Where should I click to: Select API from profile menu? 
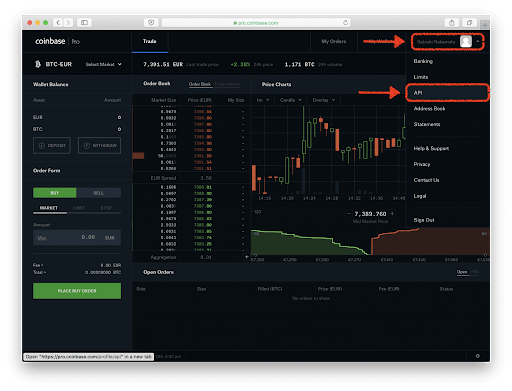coord(448,93)
